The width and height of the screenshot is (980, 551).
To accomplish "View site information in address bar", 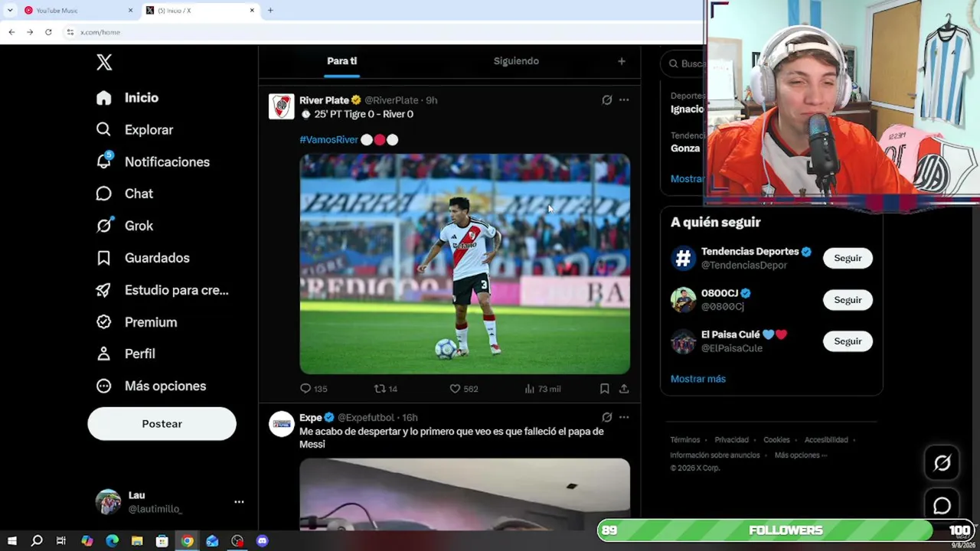I will pos(70,32).
